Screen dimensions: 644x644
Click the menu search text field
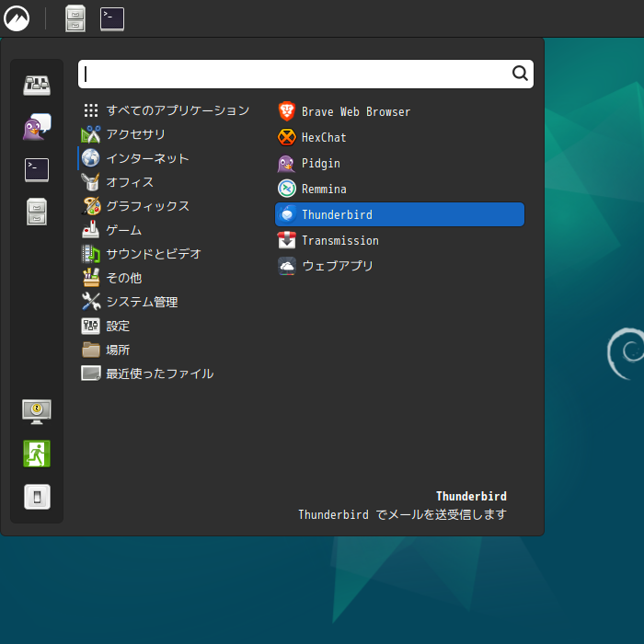click(294, 74)
